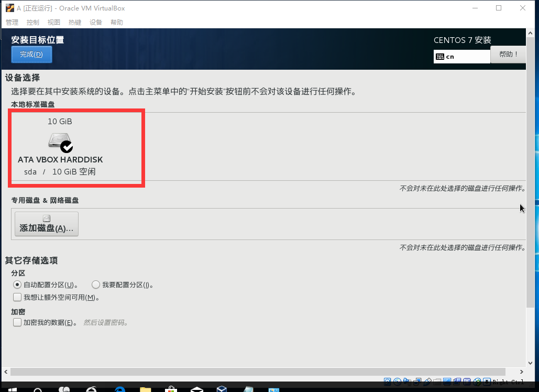Click the 完成(D) done button
This screenshot has height=392, width=539.
click(31, 55)
